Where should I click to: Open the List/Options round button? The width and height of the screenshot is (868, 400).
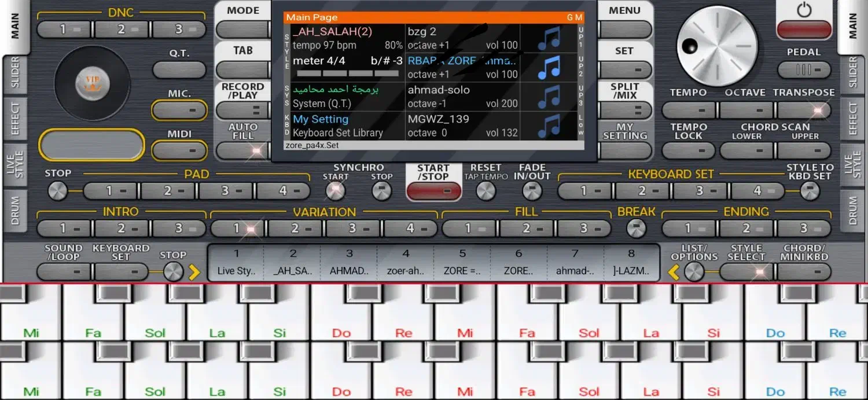coord(694,271)
